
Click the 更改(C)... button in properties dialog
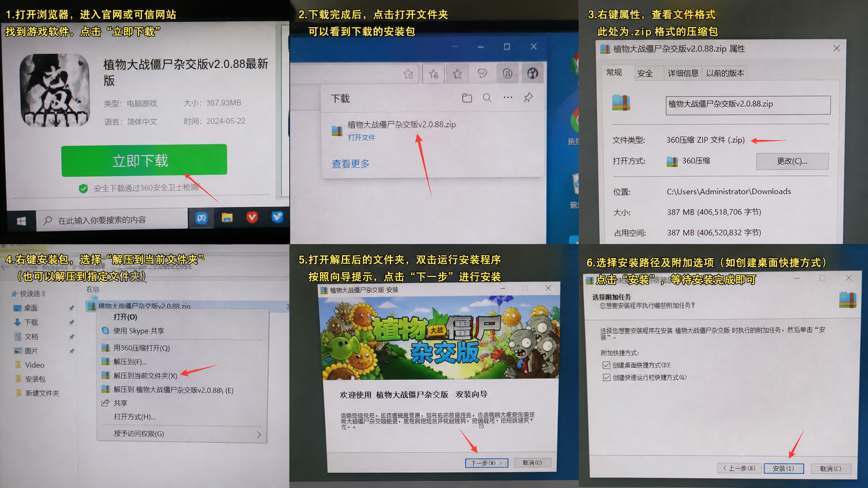(792, 161)
